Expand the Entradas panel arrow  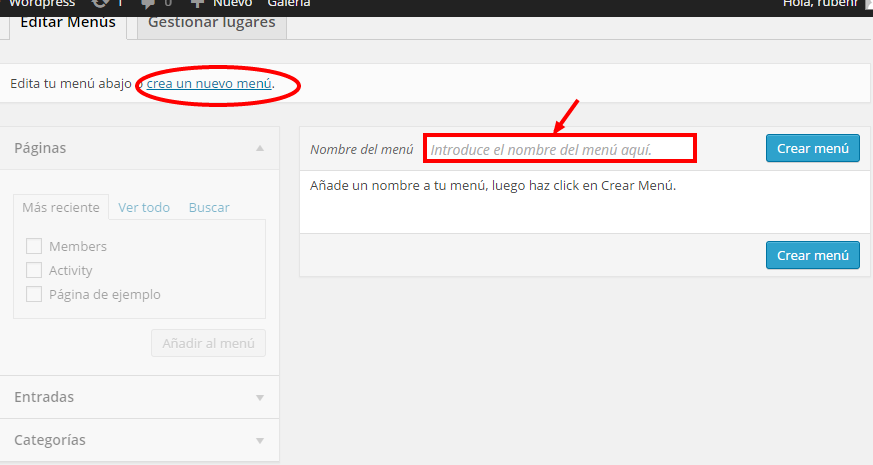click(260, 398)
